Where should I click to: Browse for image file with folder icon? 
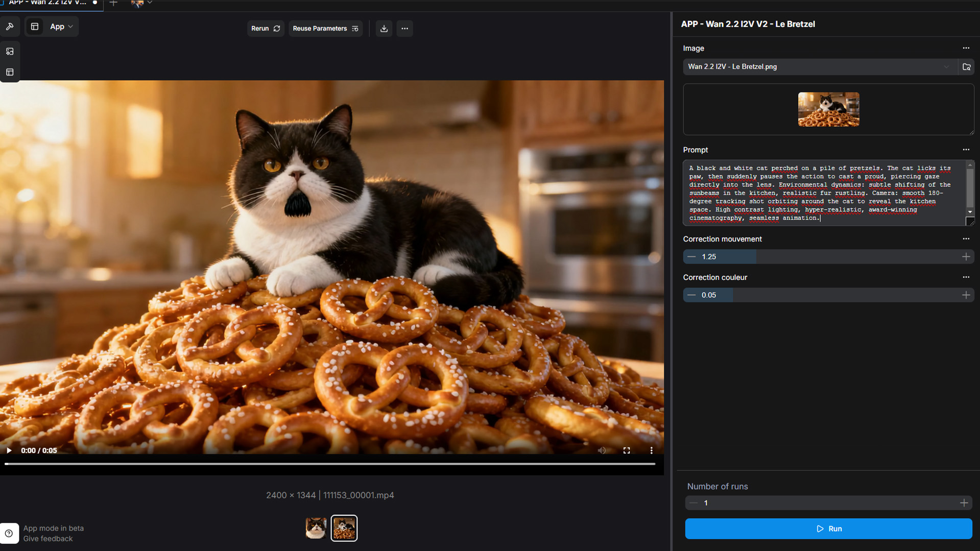tap(966, 67)
